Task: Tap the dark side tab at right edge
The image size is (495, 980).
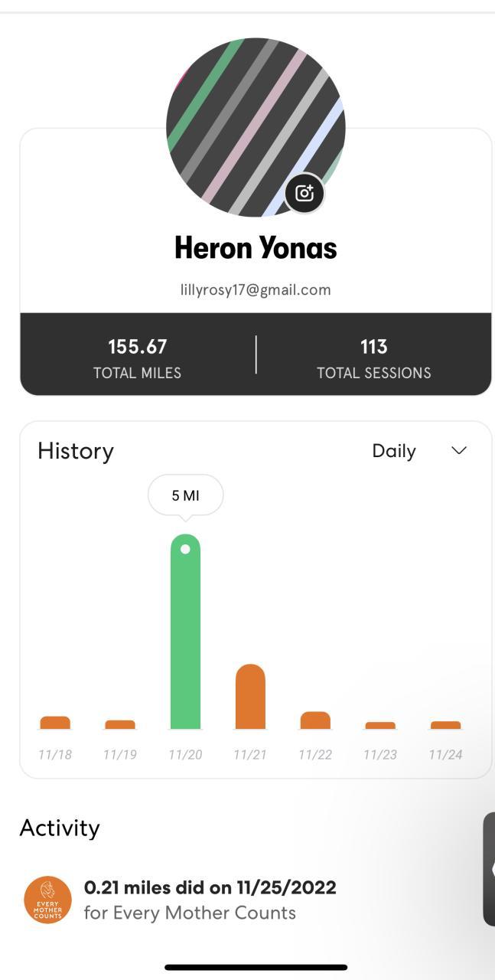Action: (490, 869)
